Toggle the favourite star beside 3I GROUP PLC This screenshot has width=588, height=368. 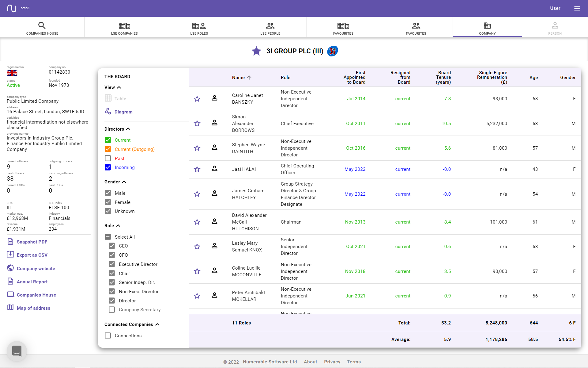[x=256, y=51]
